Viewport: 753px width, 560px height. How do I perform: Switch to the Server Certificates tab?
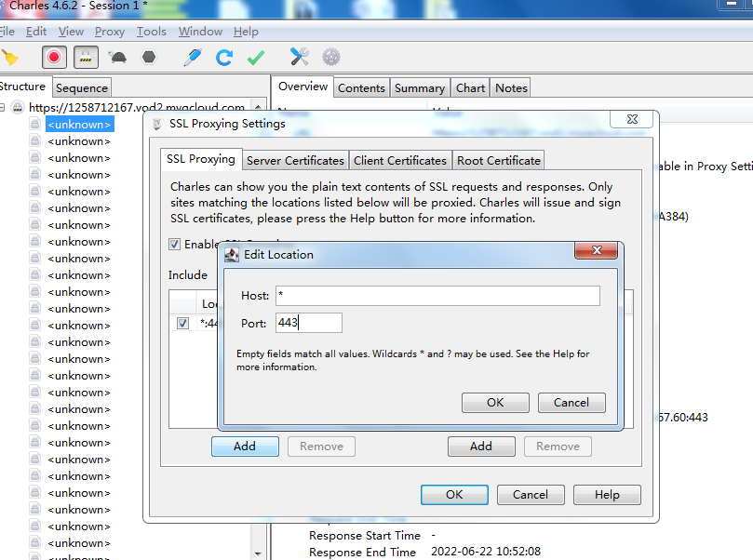tap(295, 160)
